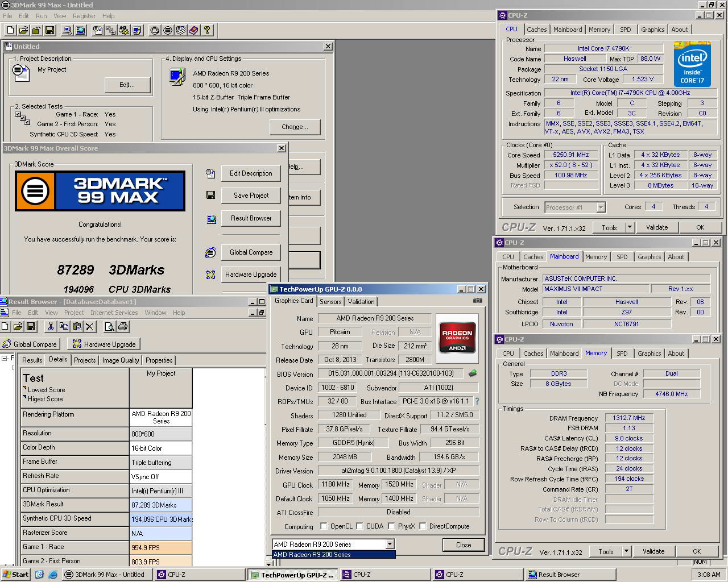Image resolution: width=728 pixels, height=582 pixels.
Task: Click Save Project button in score dialog
Action: 251,196
